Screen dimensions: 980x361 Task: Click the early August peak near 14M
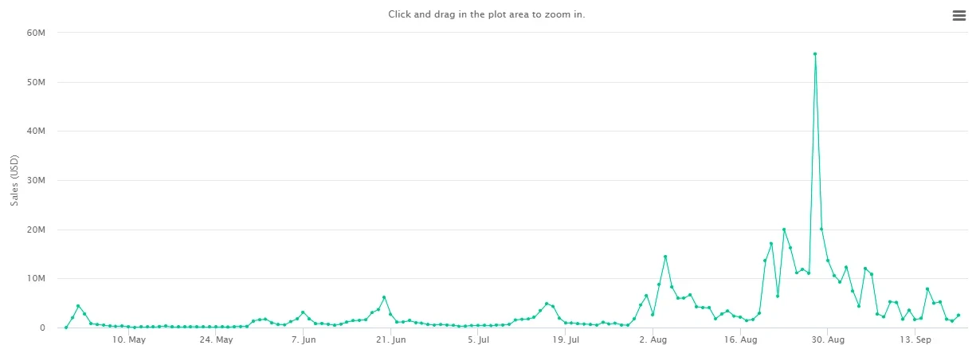pyautogui.click(x=665, y=257)
